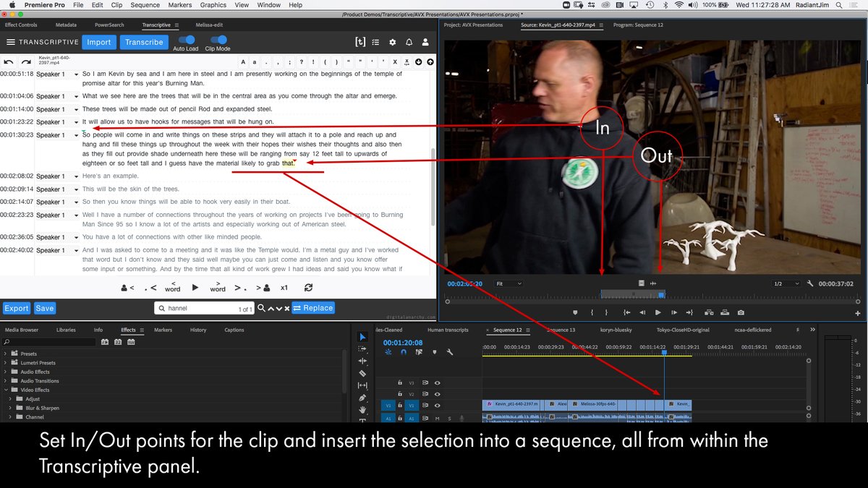The height and width of the screenshot is (488, 868).
Task: Open timeline display settings wrench
Action: [450, 352]
